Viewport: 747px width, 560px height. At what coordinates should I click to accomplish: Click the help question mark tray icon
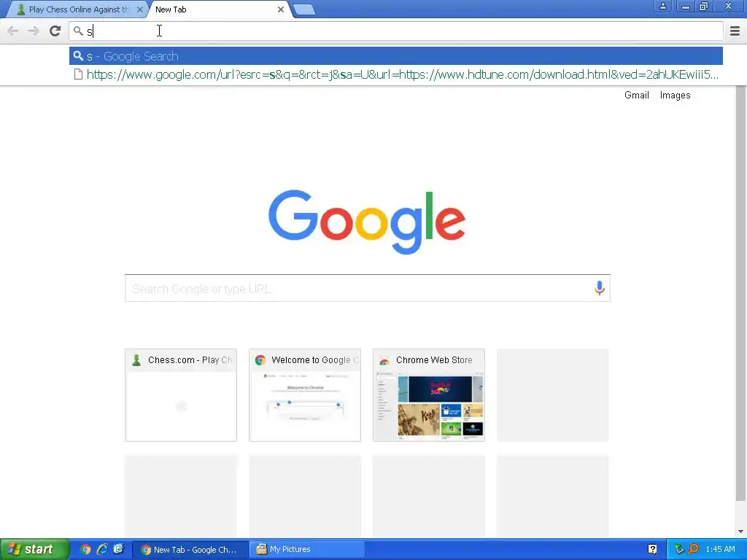coord(652,550)
